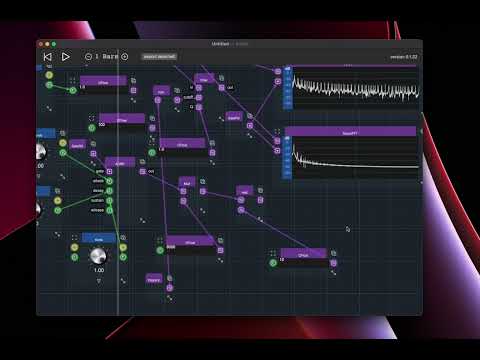Click the adsr node's out port
The image size is (480, 360).
tap(143, 171)
